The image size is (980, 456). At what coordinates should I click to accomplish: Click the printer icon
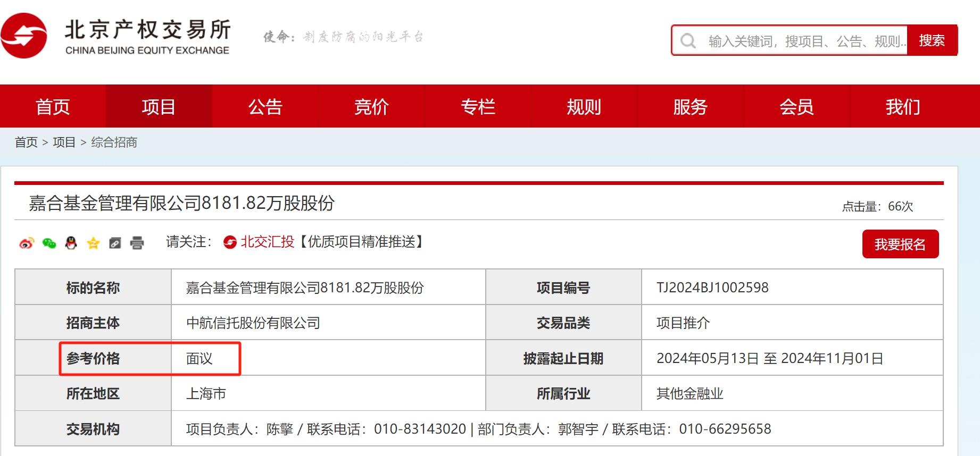(137, 243)
